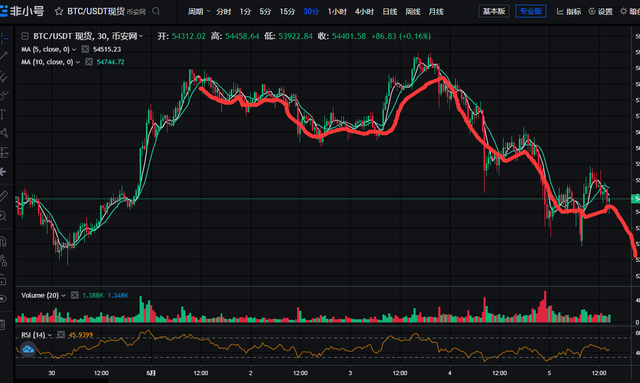Viewport: 640px width, 383px height.
Task: Click the round TradingView logo badge
Action: click(x=28, y=350)
